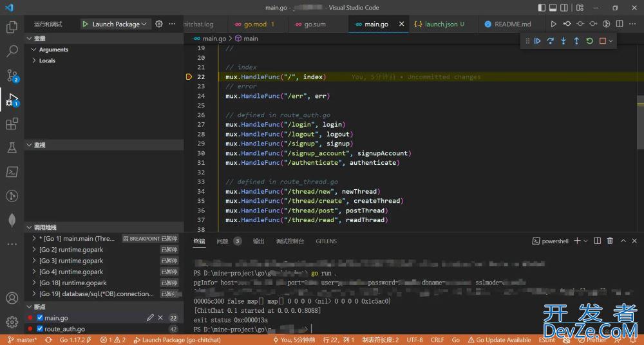Viewport: 644px width, 345px height.
Task: Open new terminal profile dropdown arrow
Action: [x=585, y=241]
